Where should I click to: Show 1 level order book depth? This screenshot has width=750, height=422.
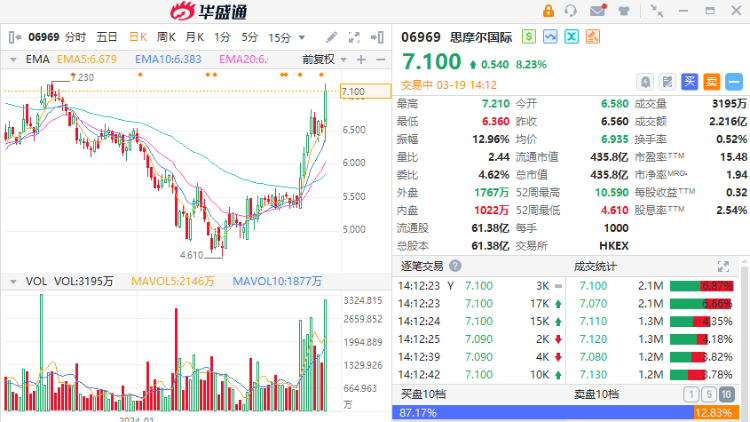coord(691,394)
